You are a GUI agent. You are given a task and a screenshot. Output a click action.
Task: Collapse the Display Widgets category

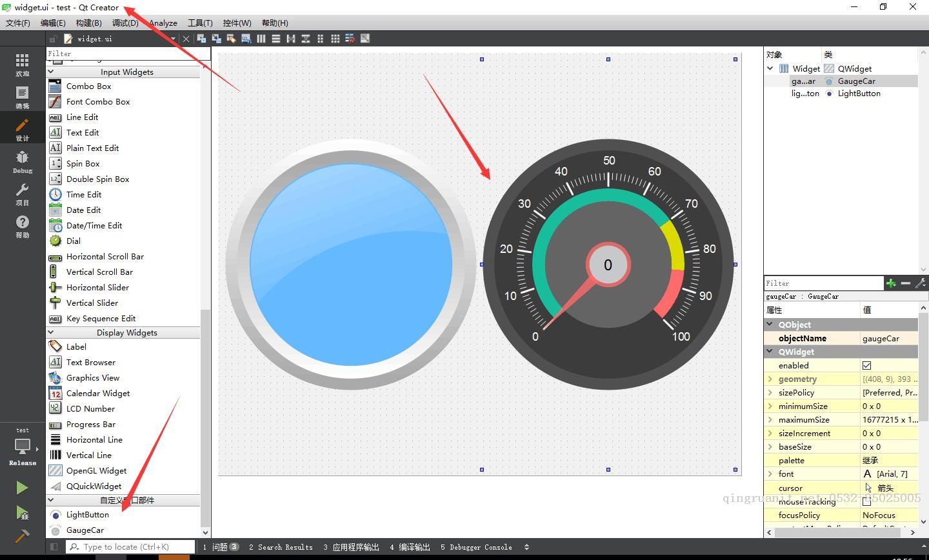(51, 332)
